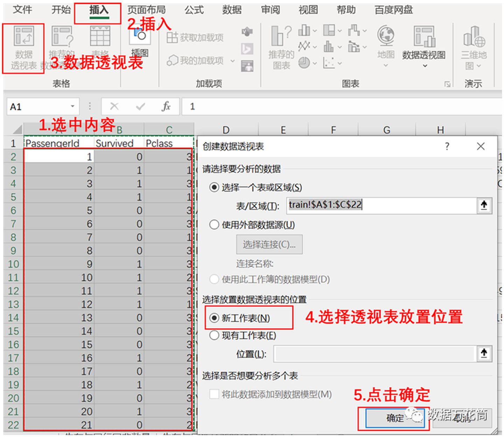Image resolution: width=504 pixels, height=437 pixels.
Task: Expand the 我的加载项 dropdown
Action: [232, 61]
